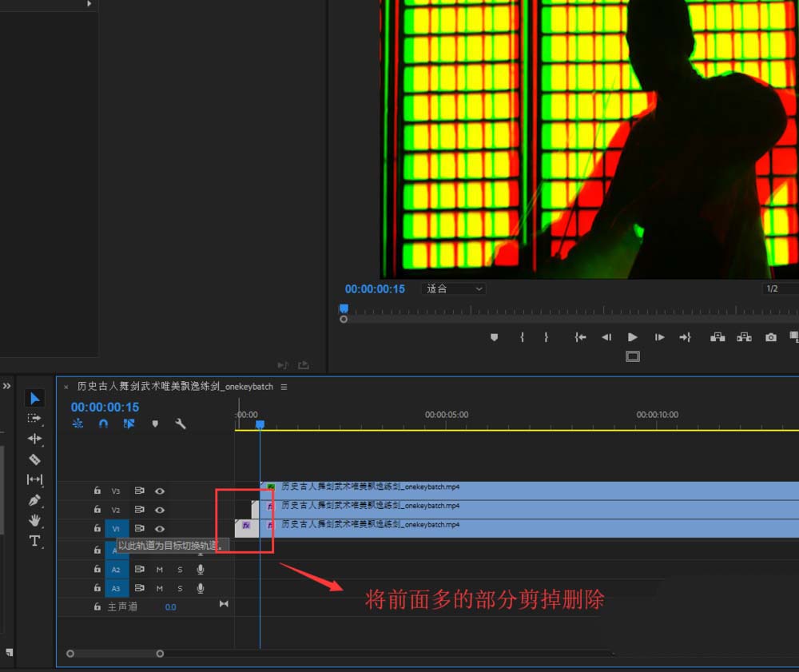Toggle sync lock for V1
Screen dimensions: 799x672
click(x=139, y=528)
